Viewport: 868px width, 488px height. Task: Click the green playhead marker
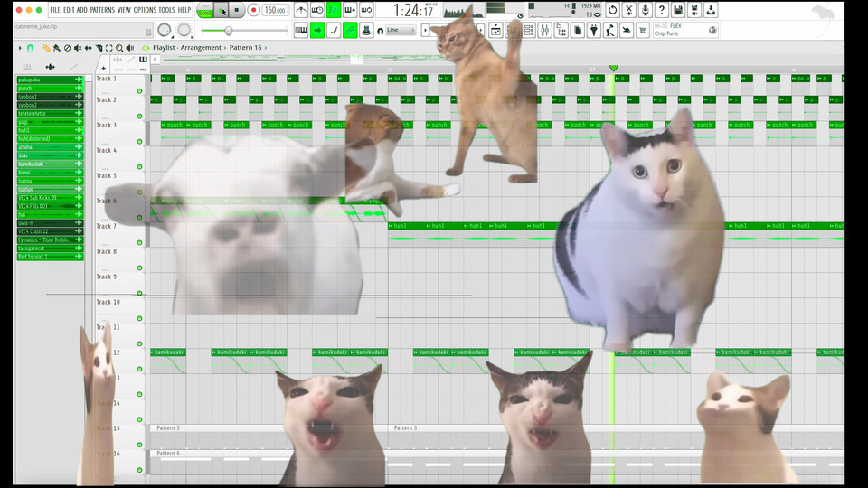(x=613, y=68)
